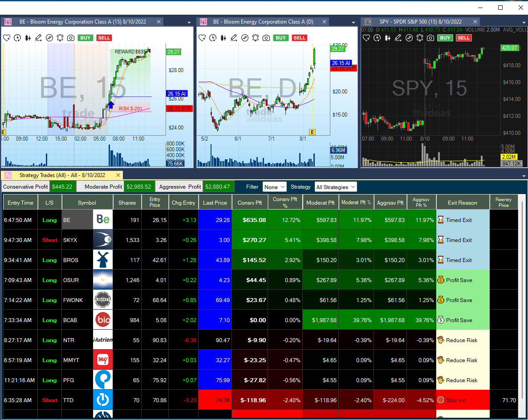This screenshot has height=420, width=528.
Task: Open the Strategy dropdown All Strategies
Action: (x=335, y=187)
